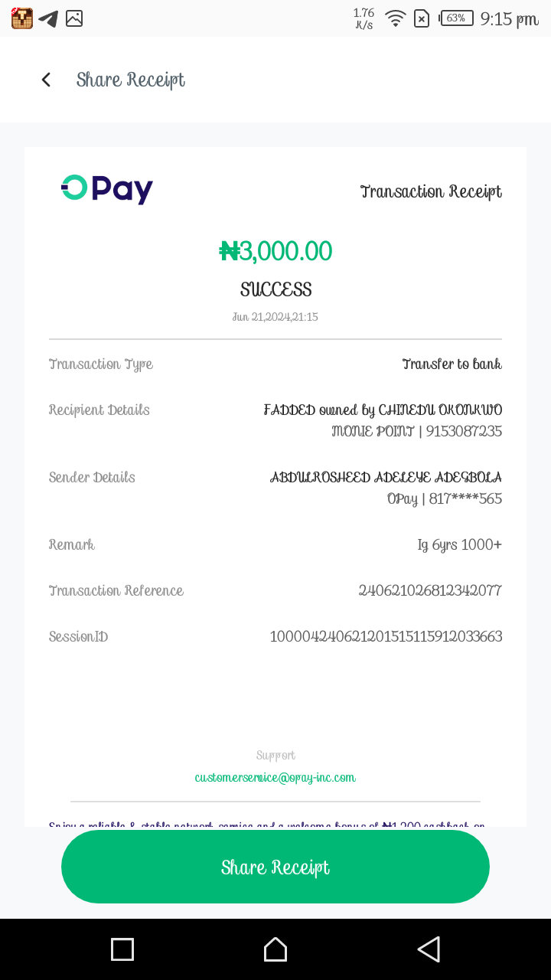
Task: Tap the battery 63% indicator
Action: [456, 18]
